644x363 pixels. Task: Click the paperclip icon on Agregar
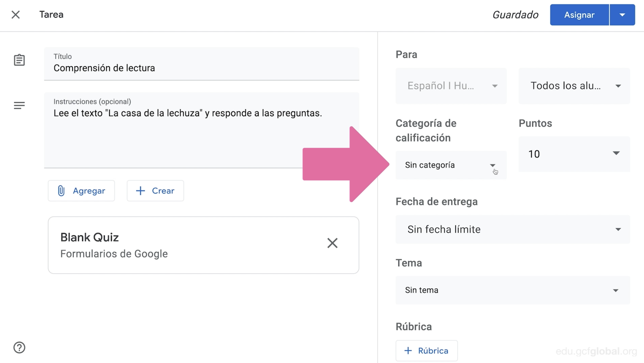pyautogui.click(x=61, y=191)
